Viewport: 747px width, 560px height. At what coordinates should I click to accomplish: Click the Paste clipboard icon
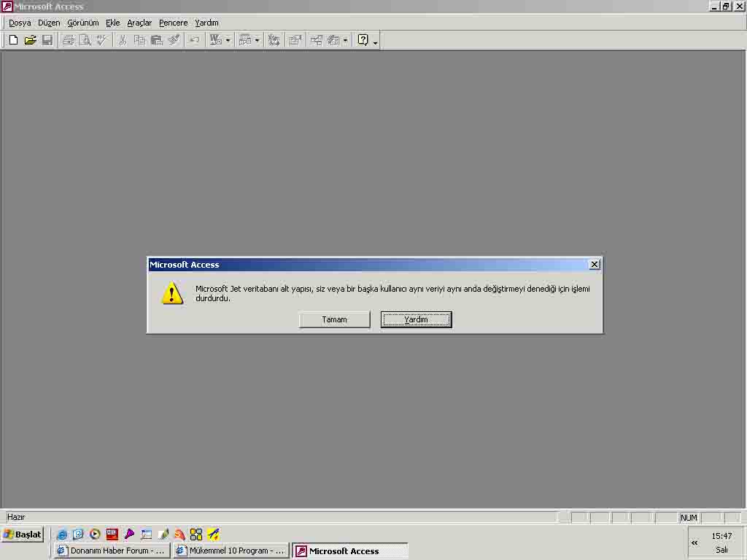pos(156,41)
